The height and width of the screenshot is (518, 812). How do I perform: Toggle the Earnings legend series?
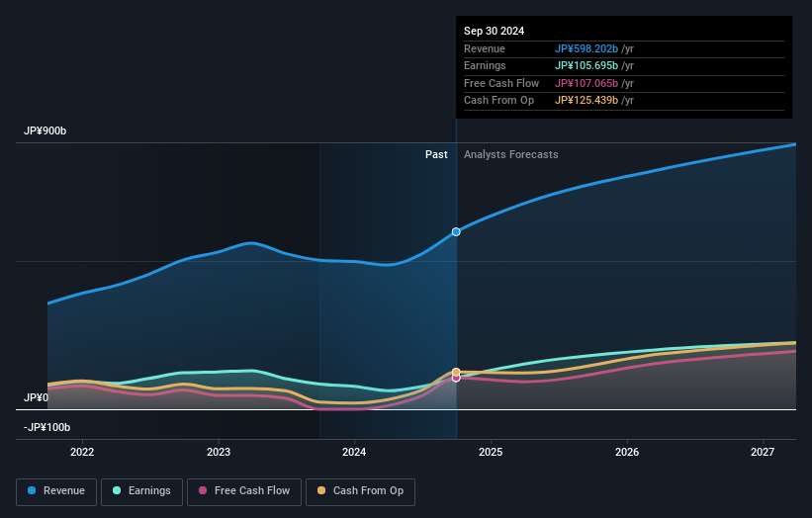point(141,491)
